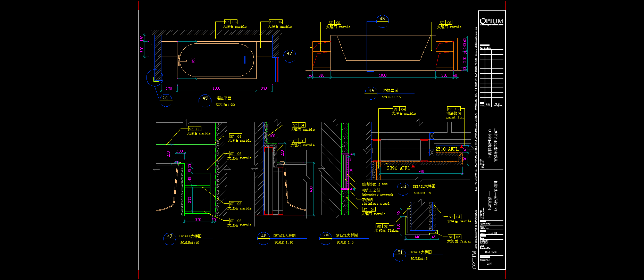Select the ST 04 tag in detail 51
This screenshot has width=644, height=280.
coord(454,217)
